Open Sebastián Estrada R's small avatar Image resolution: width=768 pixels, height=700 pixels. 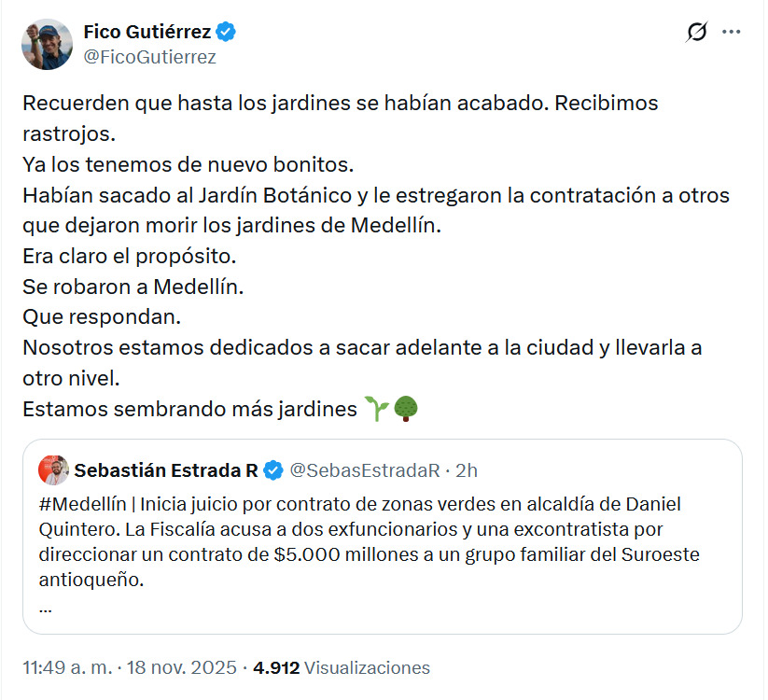(53, 470)
